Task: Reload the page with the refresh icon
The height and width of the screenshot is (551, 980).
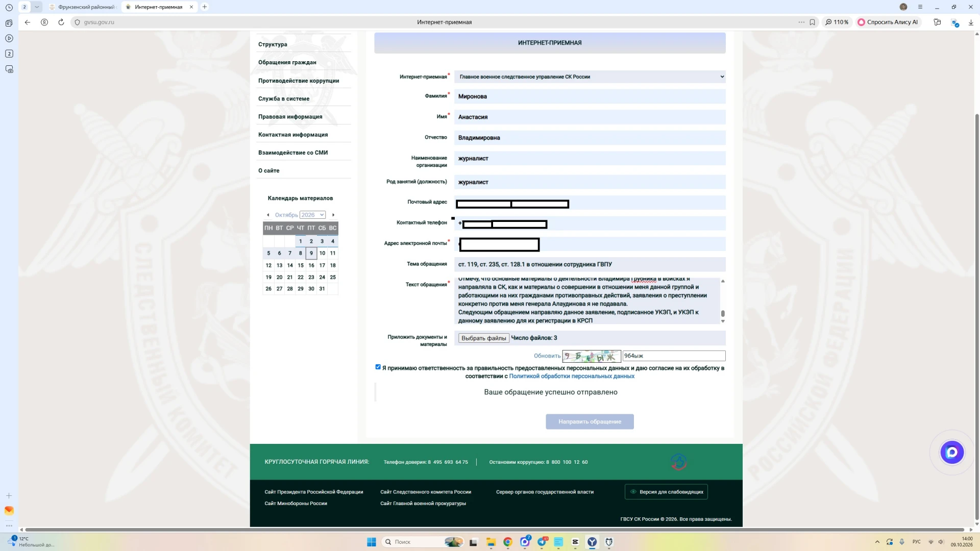Action: 61,22
